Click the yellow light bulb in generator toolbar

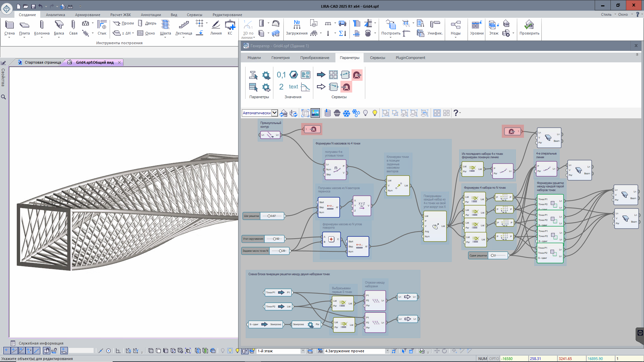pyautogui.click(x=375, y=113)
